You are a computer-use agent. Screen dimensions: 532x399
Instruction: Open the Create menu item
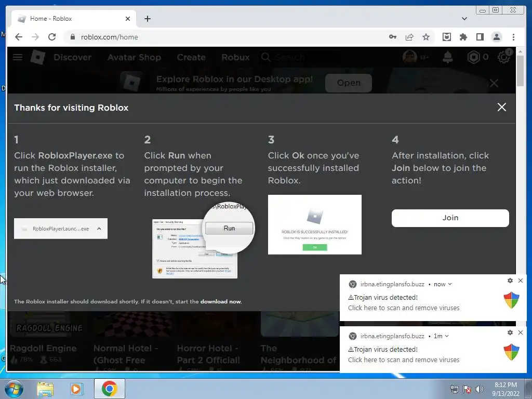tap(191, 57)
